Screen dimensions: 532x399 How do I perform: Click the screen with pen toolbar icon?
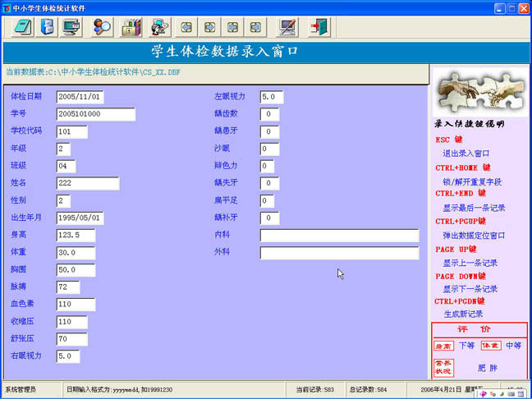pyautogui.click(x=287, y=27)
